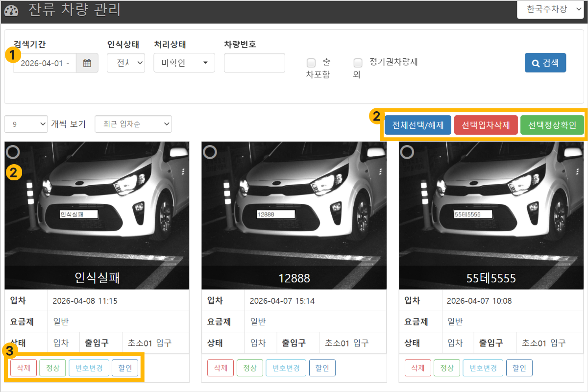Click the entry time 2026-04-07 10:08

pyautogui.click(x=479, y=301)
